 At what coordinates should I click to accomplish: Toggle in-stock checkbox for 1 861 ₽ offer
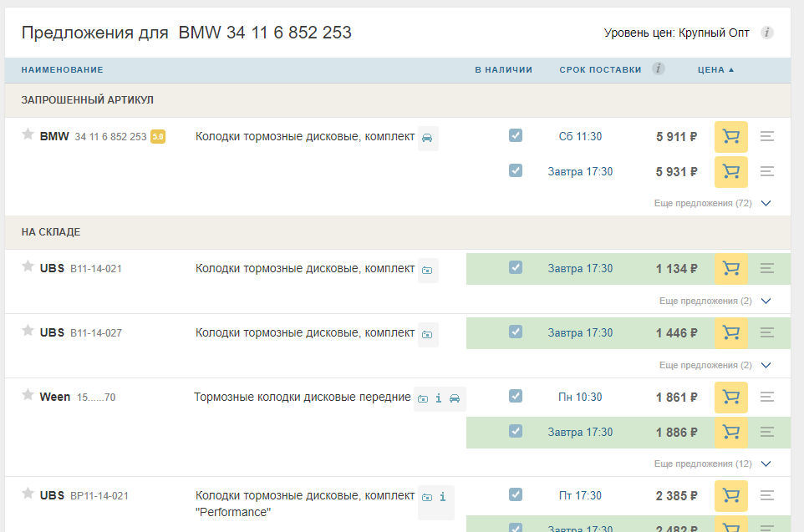click(516, 396)
